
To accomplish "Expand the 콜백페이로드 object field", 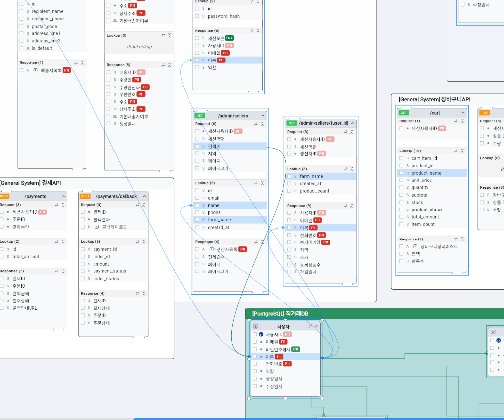I will (97, 227).
